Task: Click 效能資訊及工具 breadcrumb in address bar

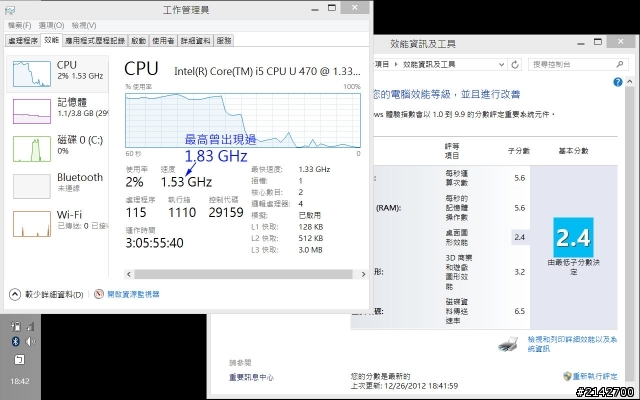Action: pyautogui.click(x=429, y=64)
